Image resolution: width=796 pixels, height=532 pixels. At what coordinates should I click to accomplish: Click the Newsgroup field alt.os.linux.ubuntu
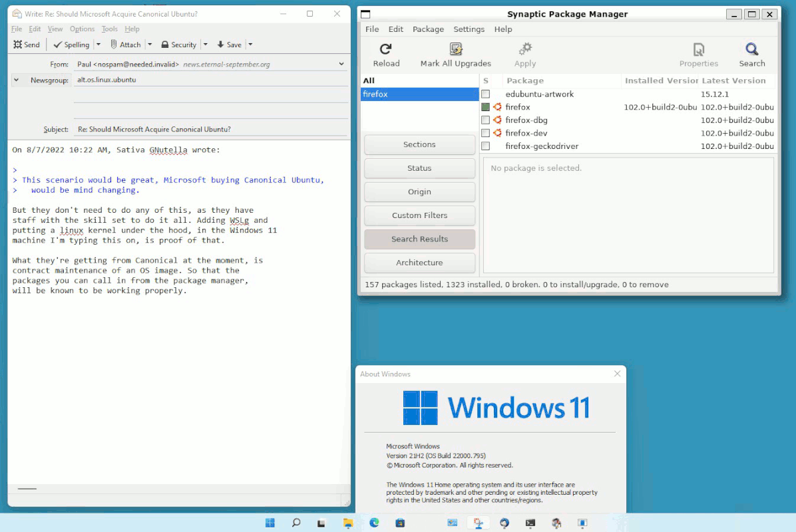tap(211, 80)
